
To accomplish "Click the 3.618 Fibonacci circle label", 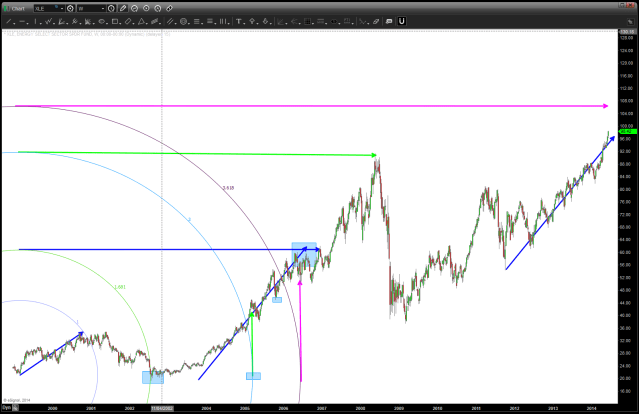I will 228,188.
